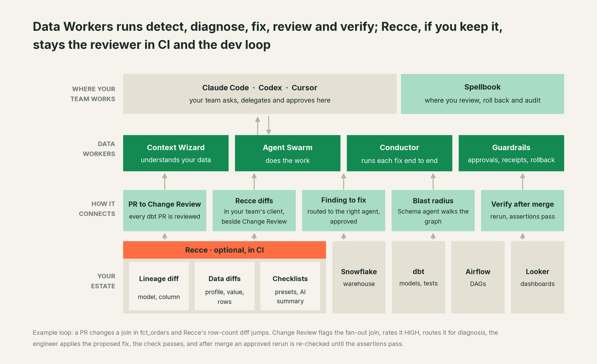The height and width of the screenshot is (364, 597).
Task: Select the Looker dashboards box
Action: [x=537, y=277]
